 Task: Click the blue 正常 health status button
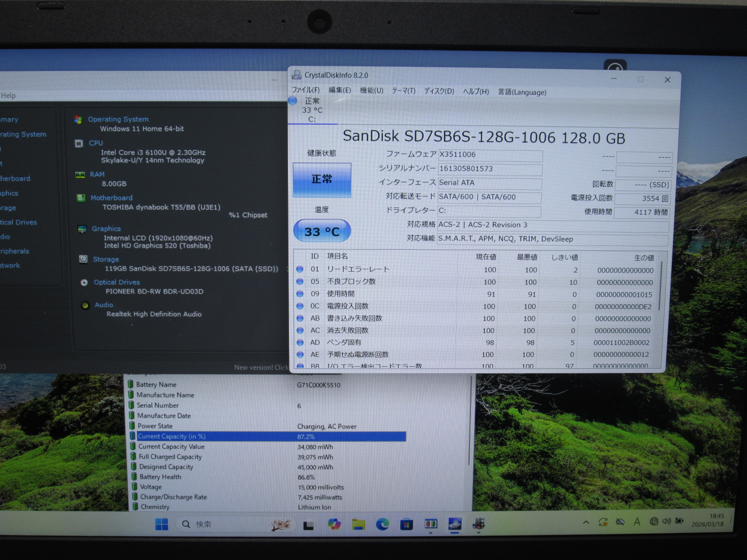point(322,180)
